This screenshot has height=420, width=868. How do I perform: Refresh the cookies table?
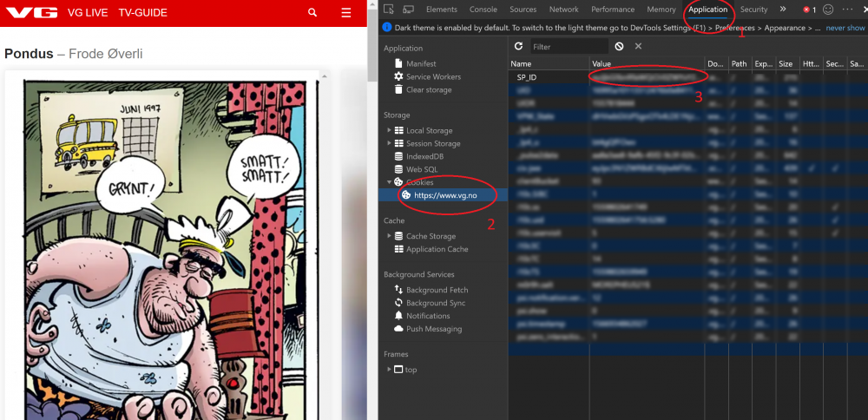coord(518,46)
